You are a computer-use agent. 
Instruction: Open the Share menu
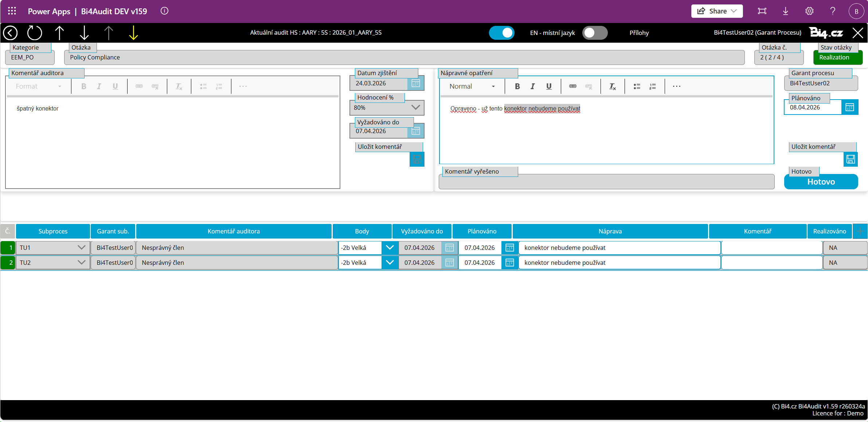(717, 11)
